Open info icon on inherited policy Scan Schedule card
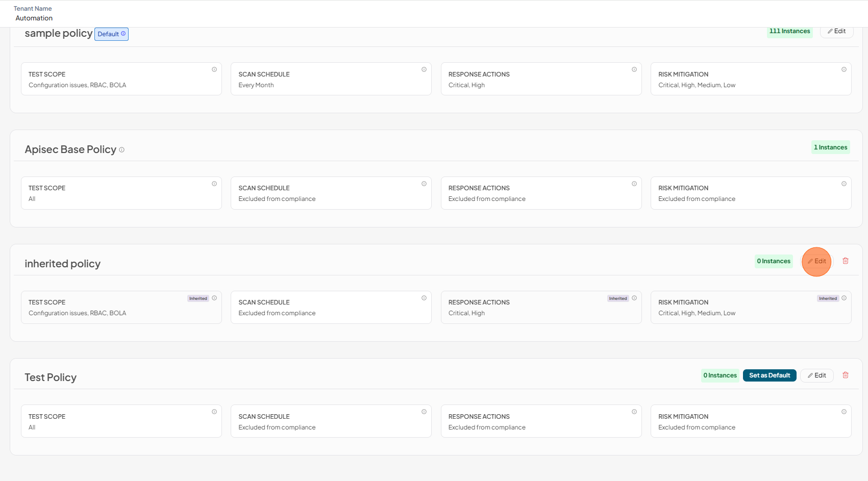Screen dimensions: 868x481 pos(424,298)
